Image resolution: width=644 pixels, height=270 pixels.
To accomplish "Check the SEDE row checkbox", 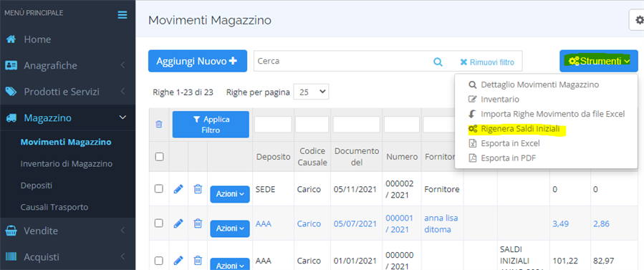I will [158, 189].
